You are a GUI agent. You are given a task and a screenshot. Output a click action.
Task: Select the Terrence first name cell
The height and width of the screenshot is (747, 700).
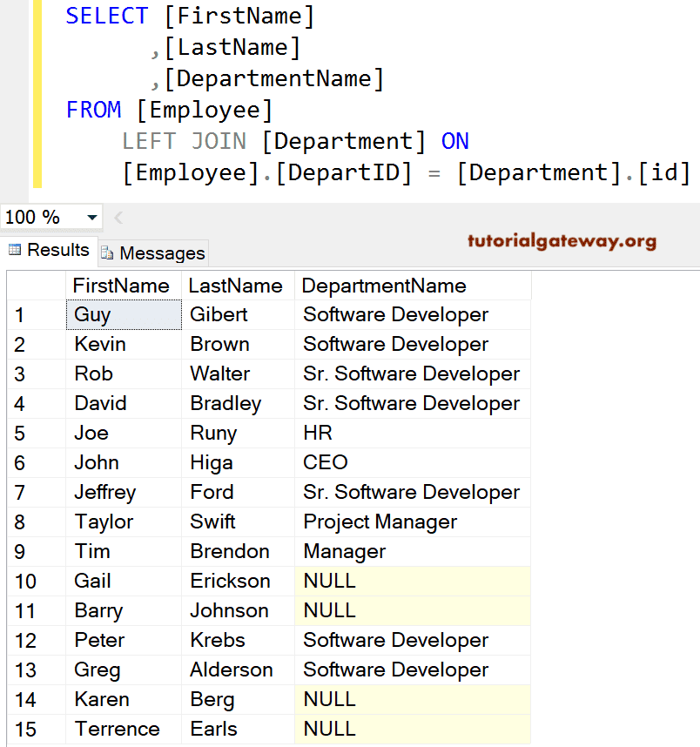(124, 729)
